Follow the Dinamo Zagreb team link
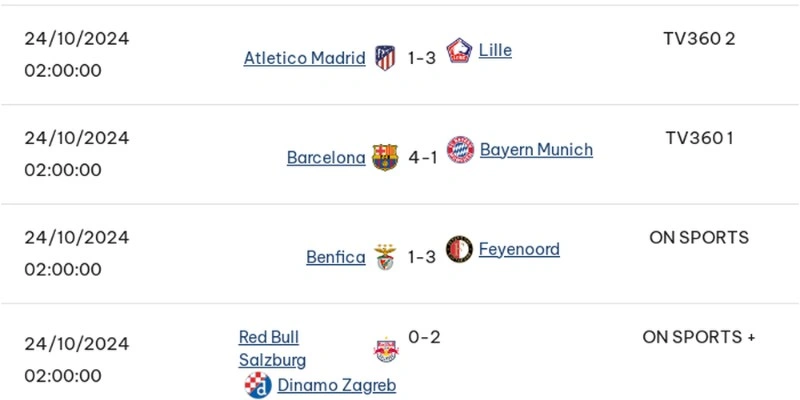 tap(336, 385)
